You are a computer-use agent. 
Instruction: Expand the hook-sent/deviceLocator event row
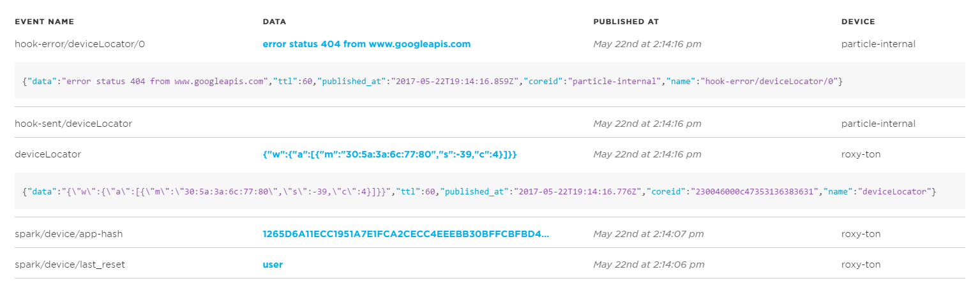[73, 124]
